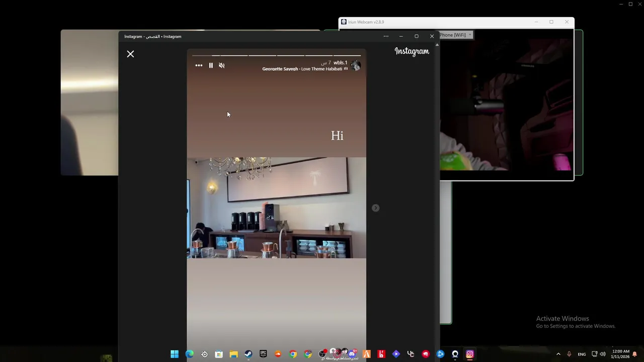The height and width of the screenshot is (362, 644).
Task: Launch Microsoft Edge from the taskbar
Action: point(190,354)
